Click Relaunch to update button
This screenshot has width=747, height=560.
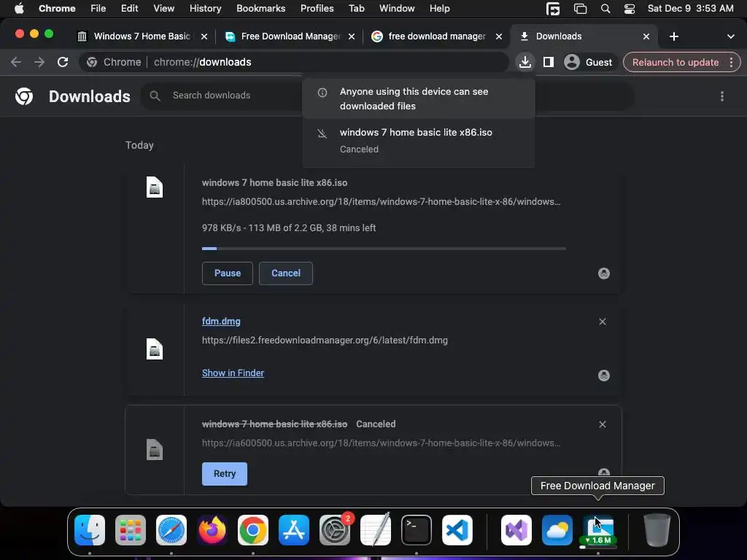(x=675, y=63)
